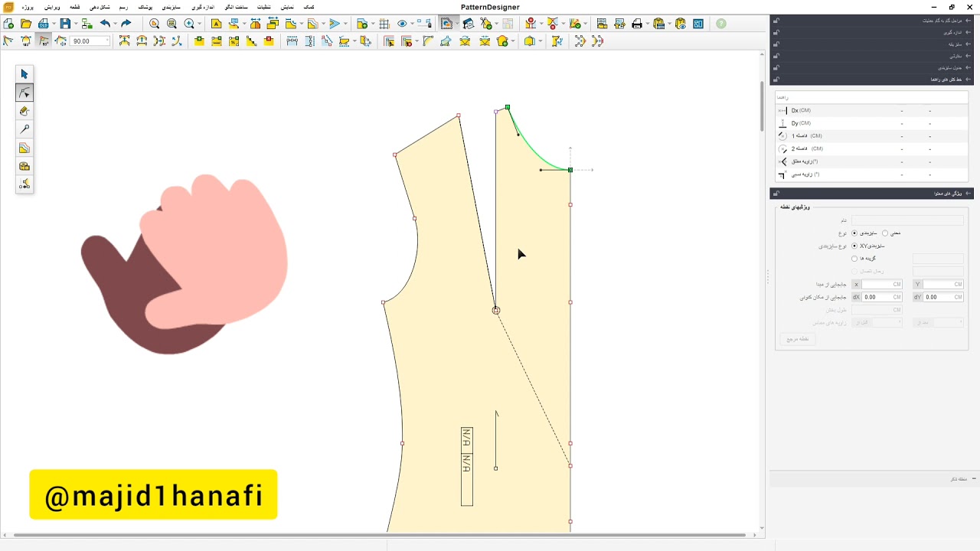Open the قطعه menu
This screenshot has height=551, width=980.
[x=74, y=7]
